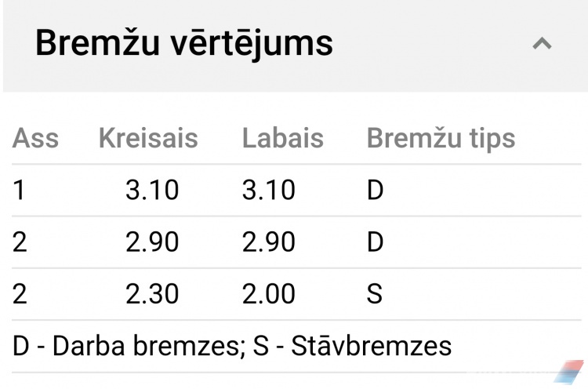588x389 pixels.
Task: Select the Ass column header
Action: tap(35, 138)
